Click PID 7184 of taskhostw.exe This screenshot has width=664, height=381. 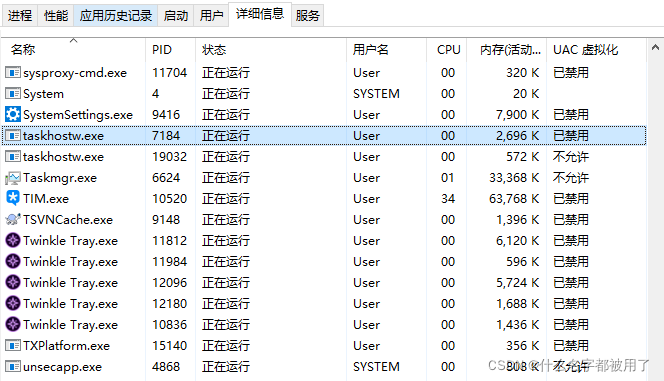pyautogui.click(x=166, y=135)
